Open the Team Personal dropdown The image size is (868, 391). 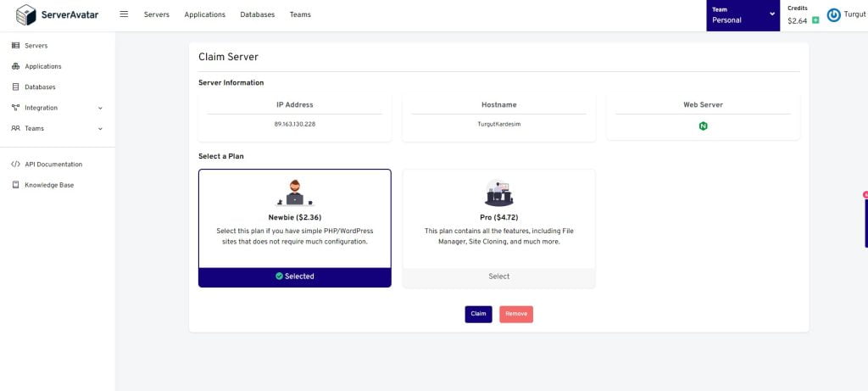pyautogui.click(x=743, y=15)
